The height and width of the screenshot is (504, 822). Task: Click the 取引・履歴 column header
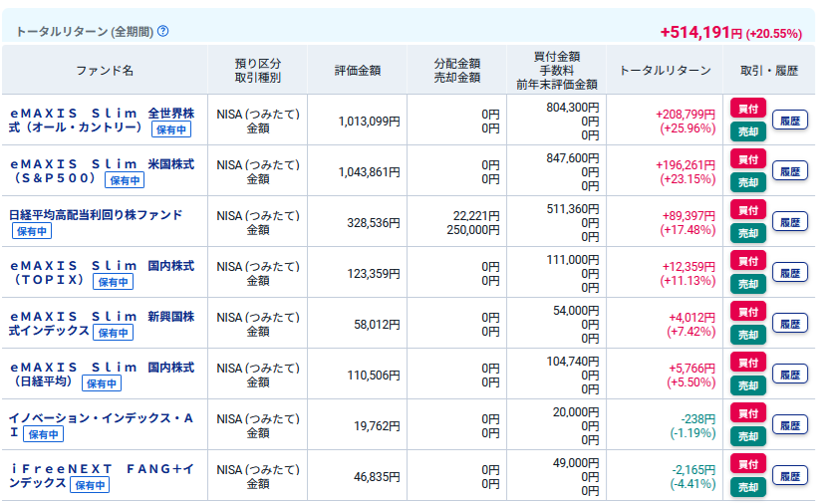point(769,70)
